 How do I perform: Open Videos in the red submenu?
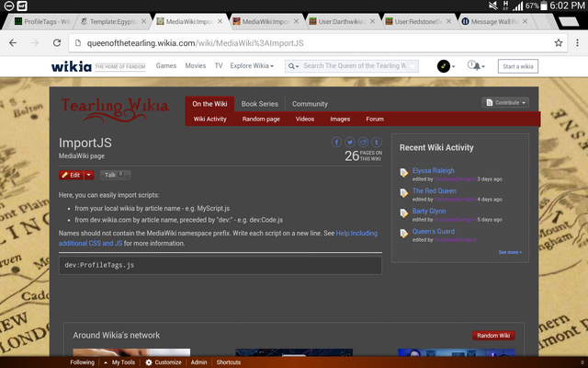pos(304,119)
